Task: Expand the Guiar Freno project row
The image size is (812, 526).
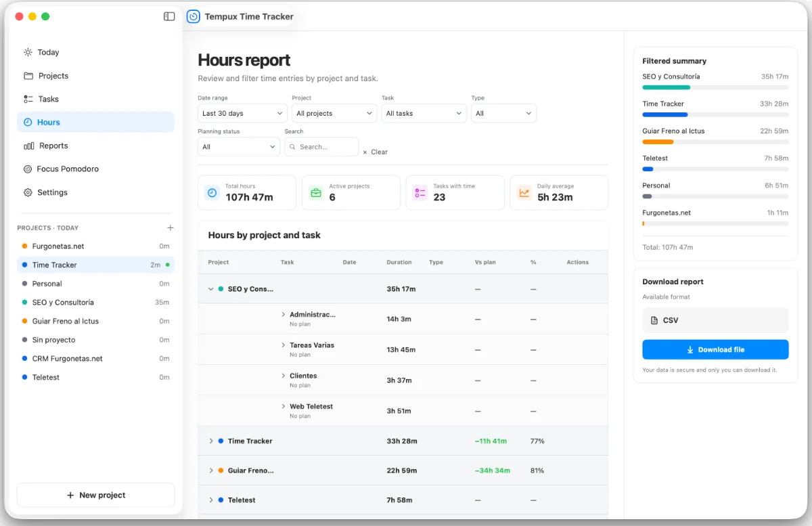Action: [x=211, y=470]
